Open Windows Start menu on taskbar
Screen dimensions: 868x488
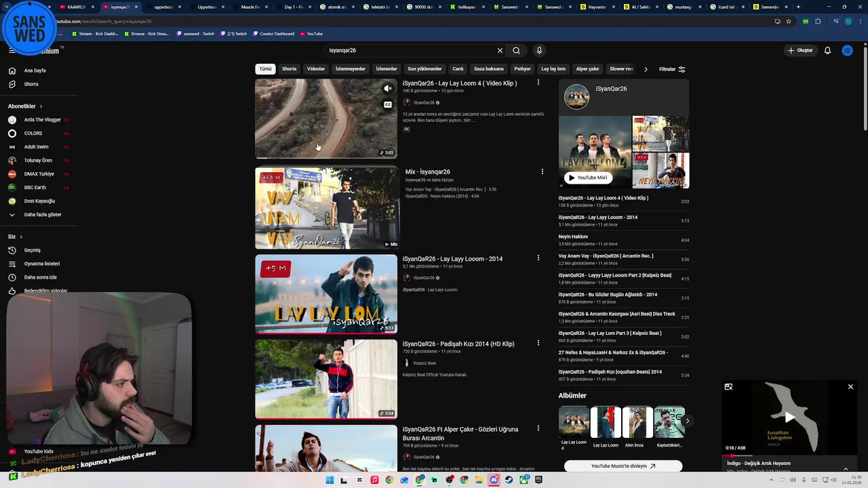(330, 480)
